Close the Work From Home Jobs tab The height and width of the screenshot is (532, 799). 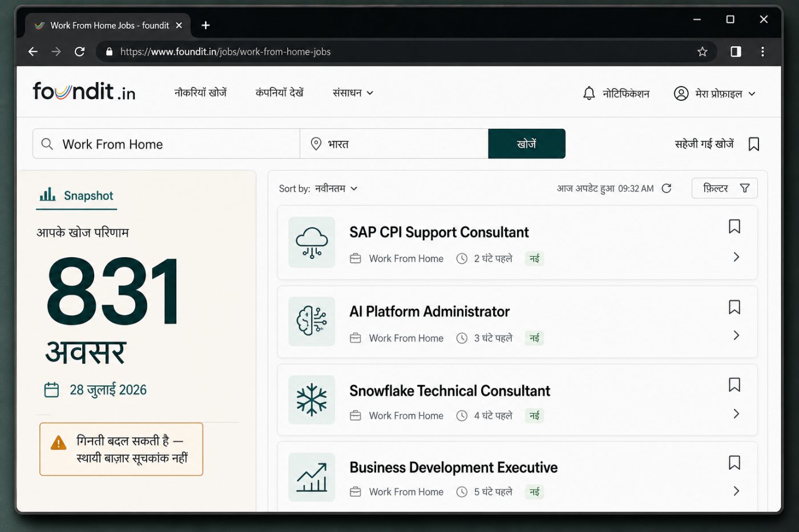pos(179,25)
